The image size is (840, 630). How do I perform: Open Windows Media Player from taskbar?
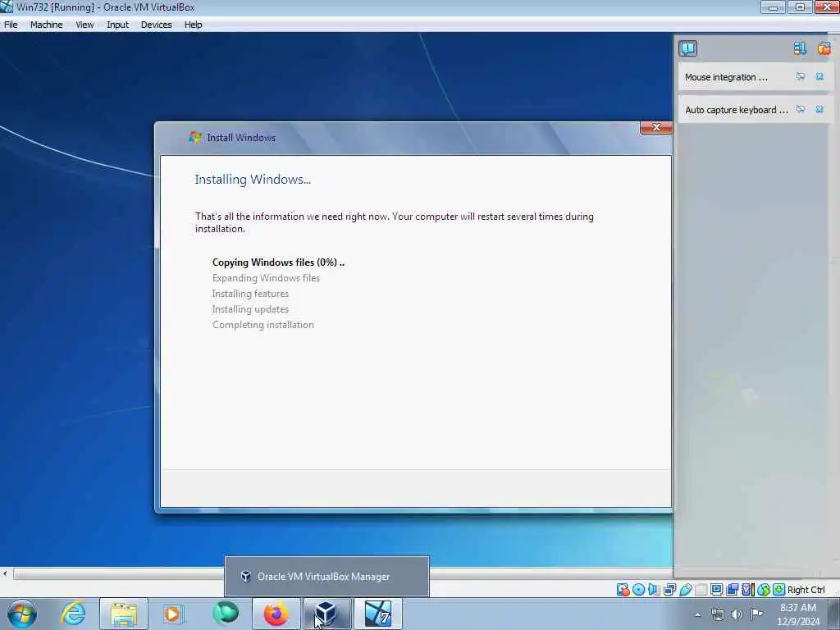coord(174,614)
